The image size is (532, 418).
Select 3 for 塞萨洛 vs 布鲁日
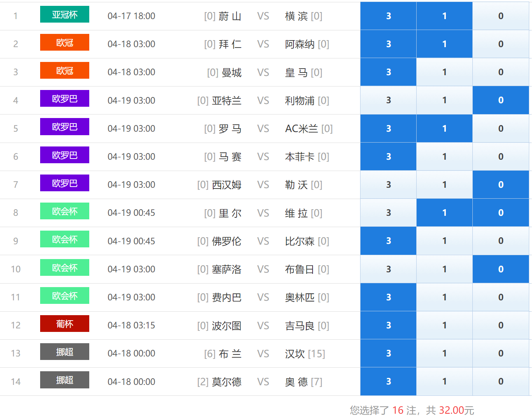[x=388, y=269]
